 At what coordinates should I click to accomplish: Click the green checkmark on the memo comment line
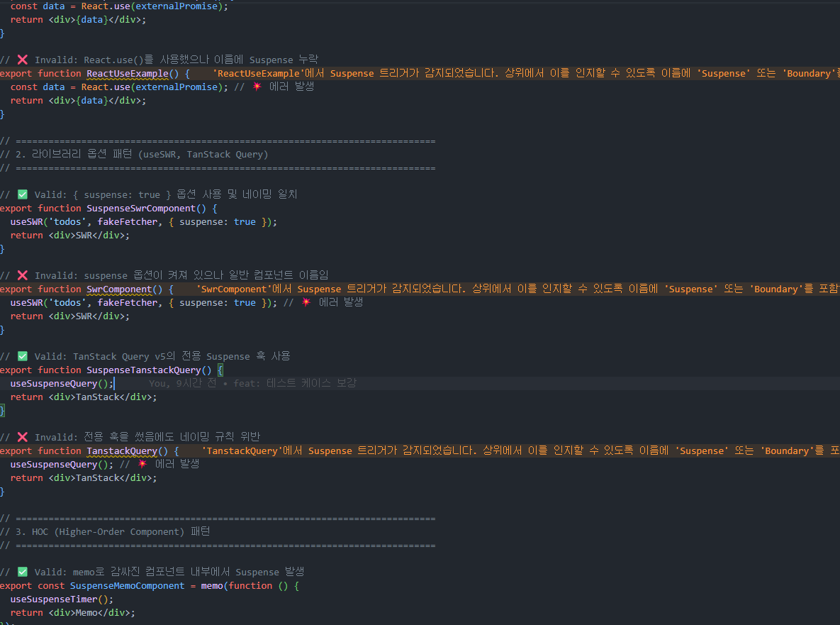coord(22,572)
